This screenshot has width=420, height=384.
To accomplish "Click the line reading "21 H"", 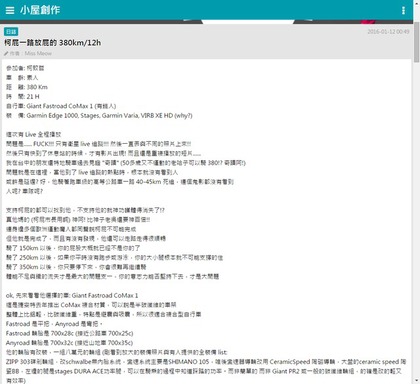I will click(x=23, y=97).
